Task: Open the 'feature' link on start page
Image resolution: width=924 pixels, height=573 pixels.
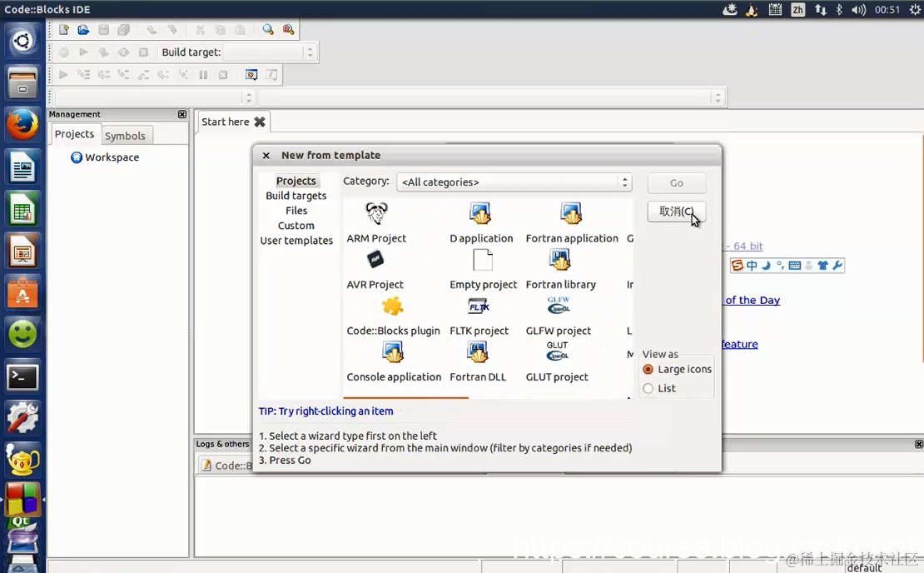Action: click(740, 344)
